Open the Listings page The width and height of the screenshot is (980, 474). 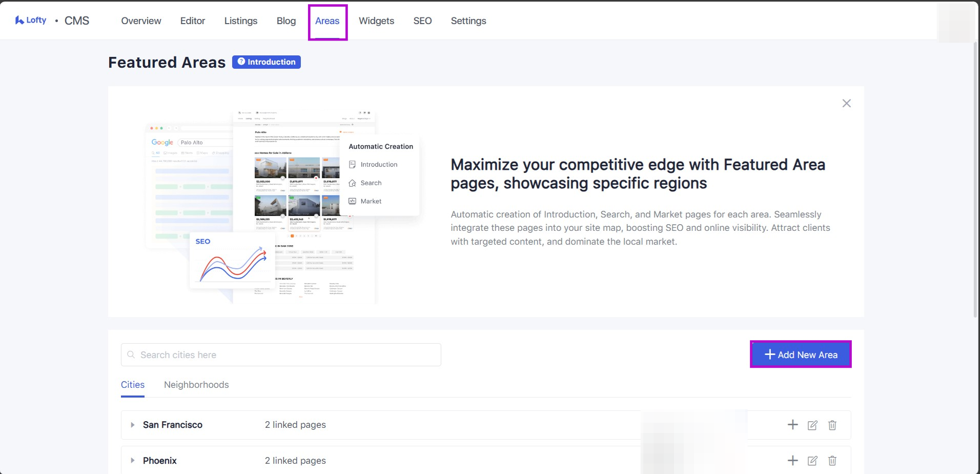(240, 21)
